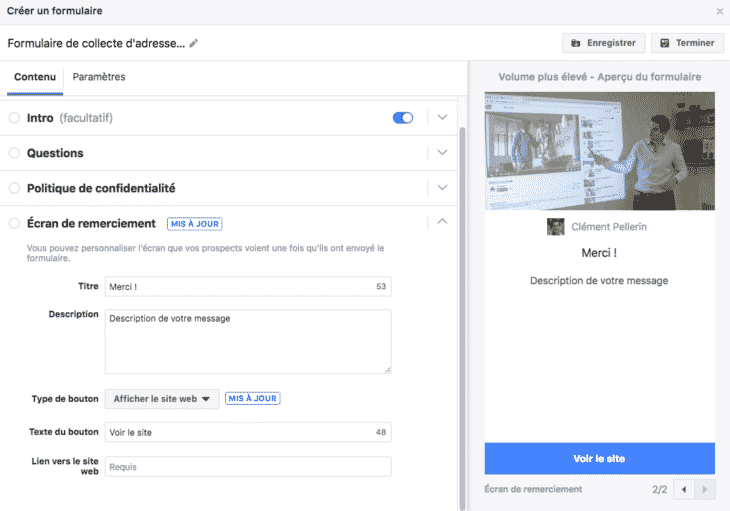The height and width of the screenshot is (511, 730).
Task: Close the Créer un formulaire dialog
Action: (719, 11)
